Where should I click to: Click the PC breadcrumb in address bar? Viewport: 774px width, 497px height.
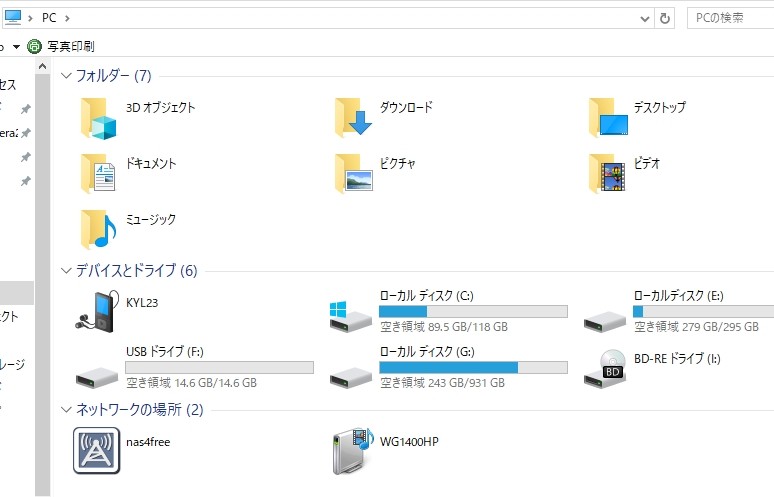tap(49, 18)
